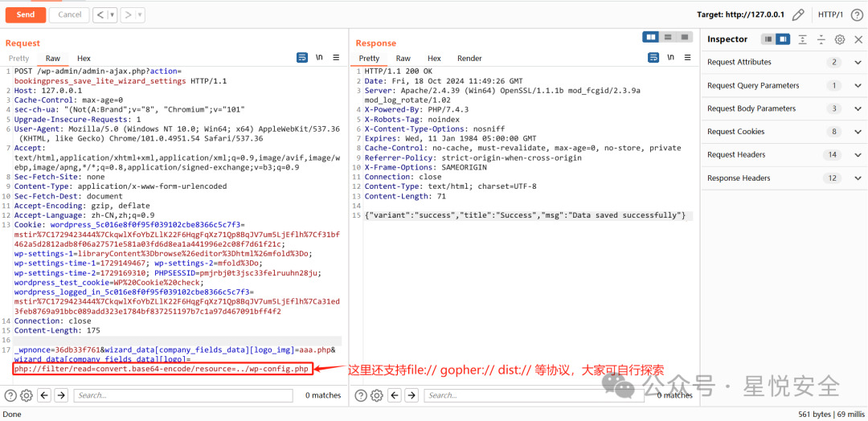Select Response Raw tab
Screen dimensions: 868x421
pos(403,58)
